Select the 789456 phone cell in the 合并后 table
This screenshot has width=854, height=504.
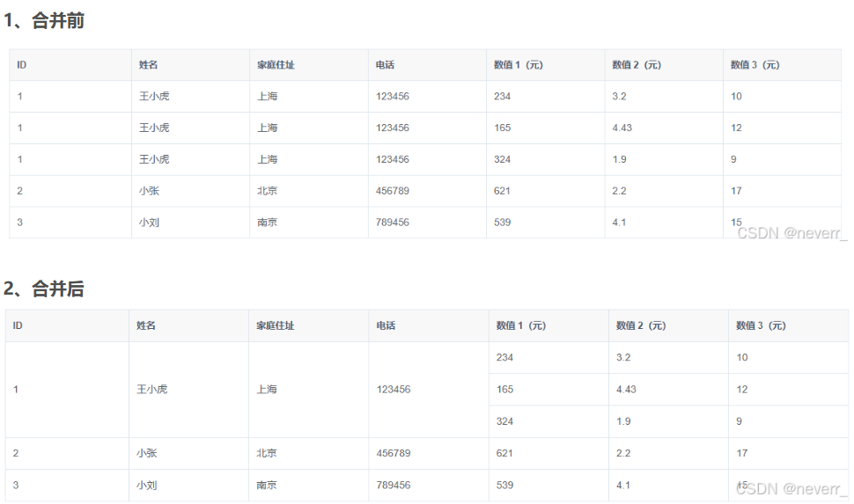(393, 486)
